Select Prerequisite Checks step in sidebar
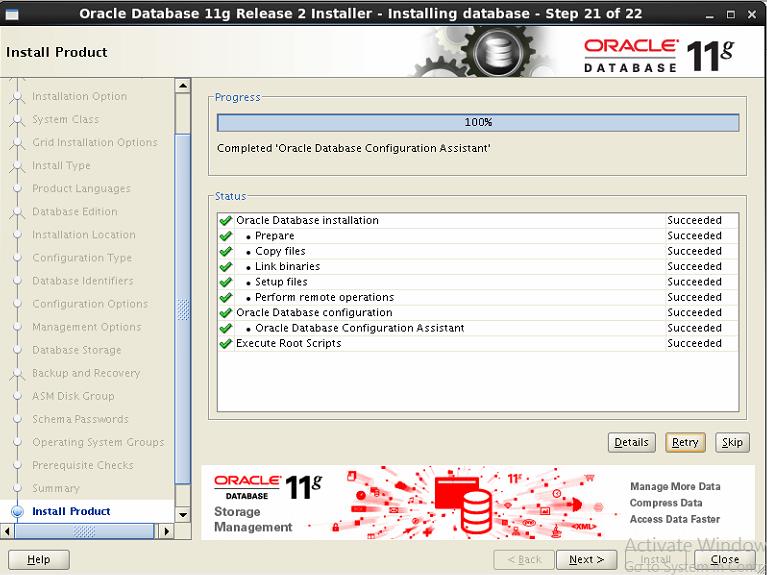 [x=83, y=465]
